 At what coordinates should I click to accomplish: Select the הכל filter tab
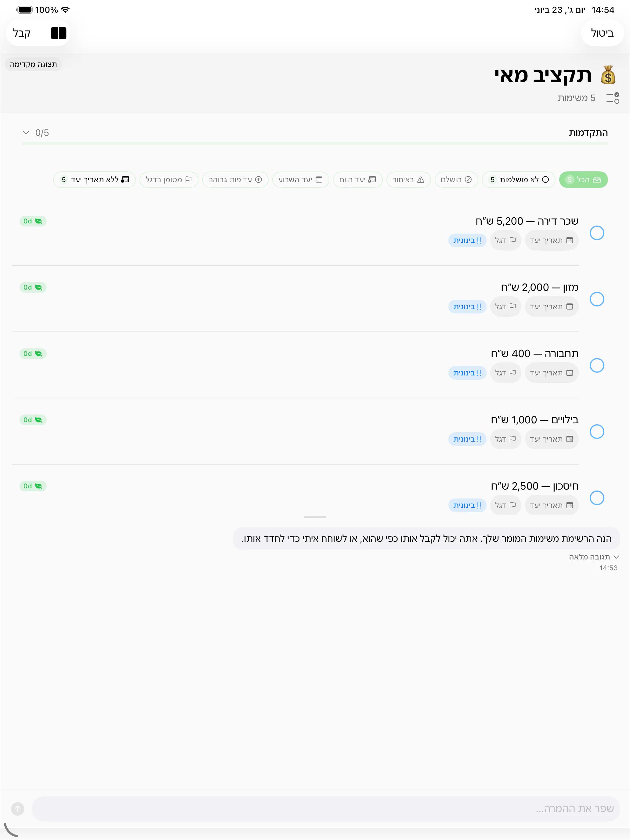(583, 179)
